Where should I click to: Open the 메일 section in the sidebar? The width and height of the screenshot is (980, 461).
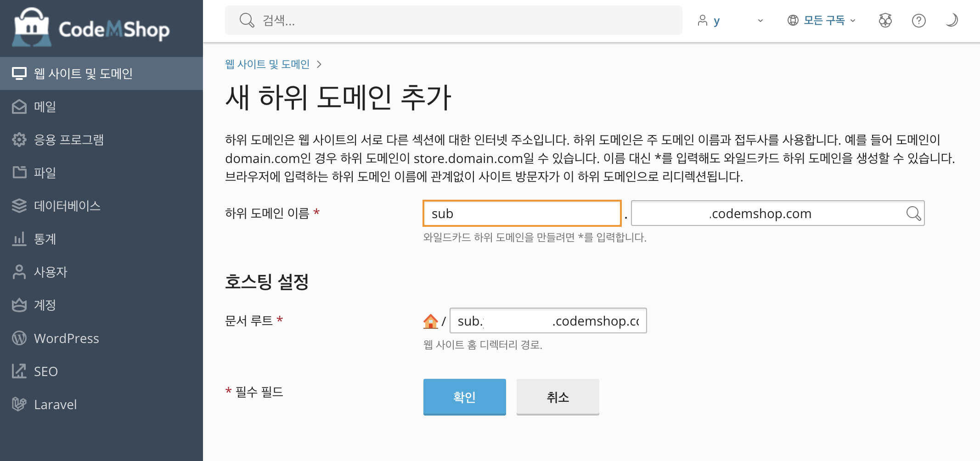[x=45, y=107]
